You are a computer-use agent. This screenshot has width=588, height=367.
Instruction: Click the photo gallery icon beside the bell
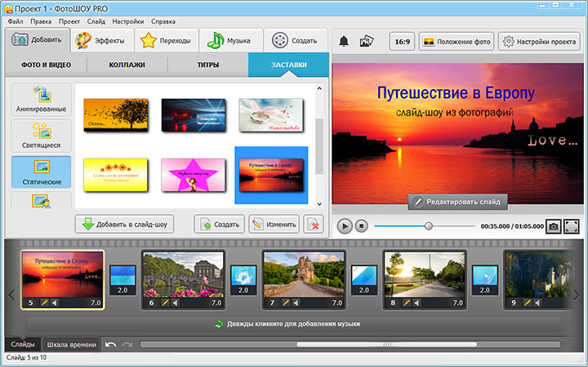pos(367,42)
